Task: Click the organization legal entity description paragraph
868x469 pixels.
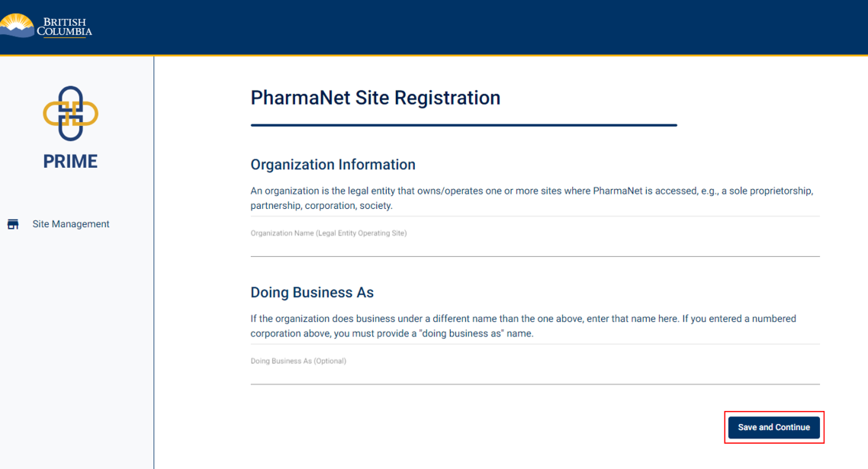Action: click(531, 198)
